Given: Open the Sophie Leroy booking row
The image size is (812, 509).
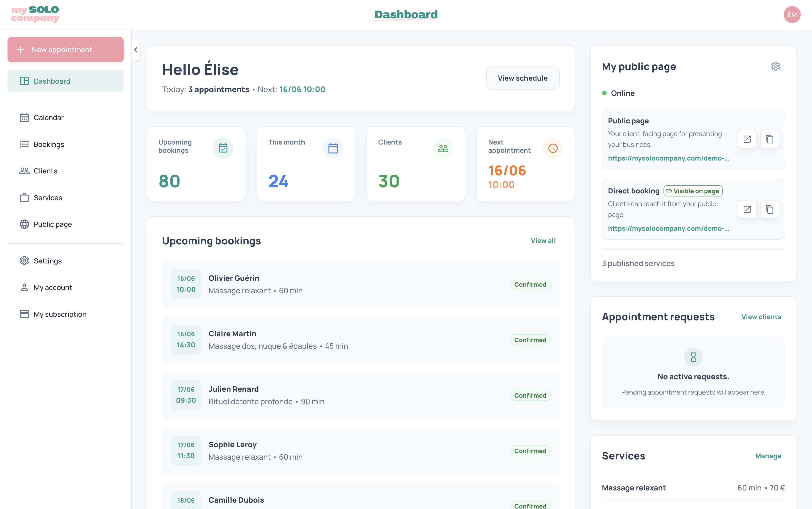Looking at the screenshot, I should (x=361, y=451).
